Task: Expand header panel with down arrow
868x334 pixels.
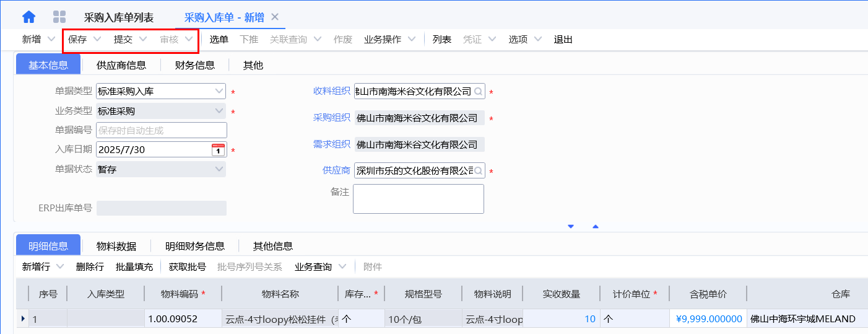Action: 571,227
